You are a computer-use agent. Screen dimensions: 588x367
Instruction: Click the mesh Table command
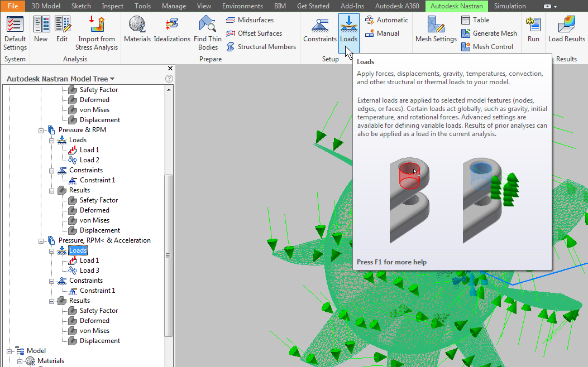[475, 20]
